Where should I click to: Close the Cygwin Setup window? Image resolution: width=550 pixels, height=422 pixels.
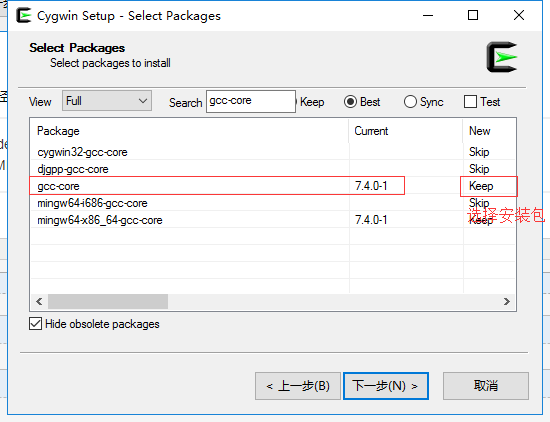tap(519, 15)
